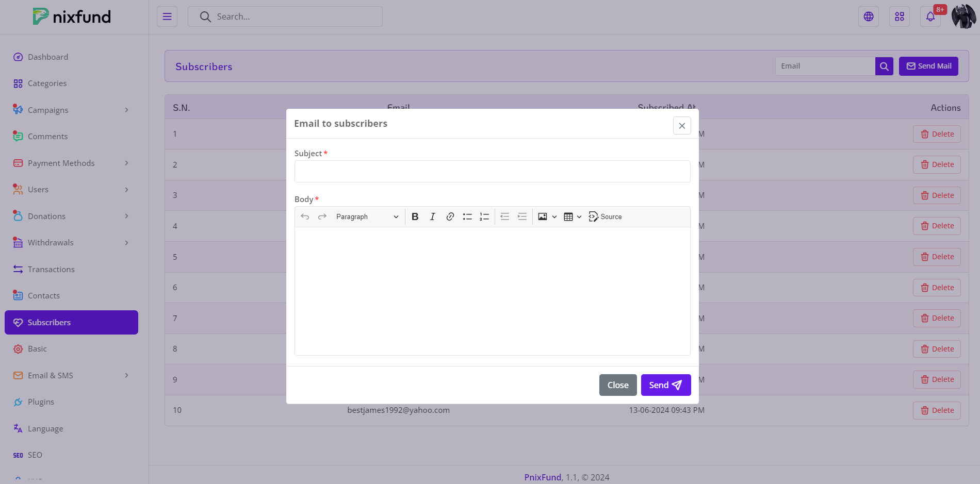
Task: Insert a bulleted list
Action: (467, 217)
